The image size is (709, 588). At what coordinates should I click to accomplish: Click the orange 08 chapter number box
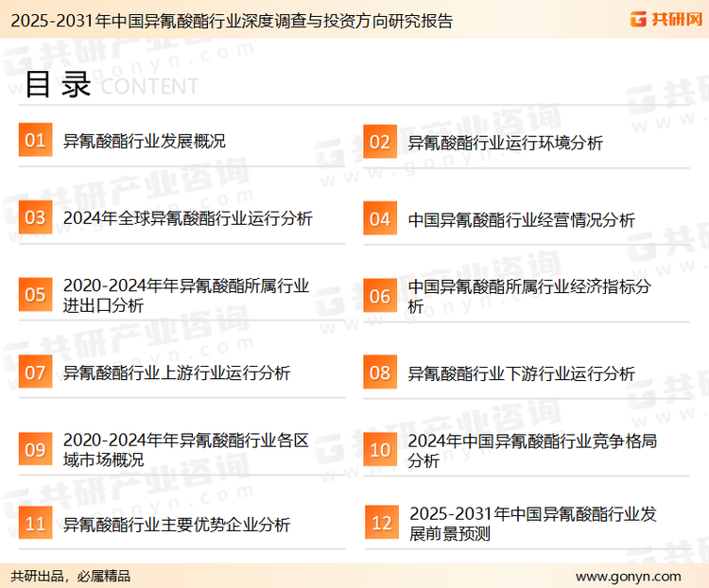pos(380,372)
